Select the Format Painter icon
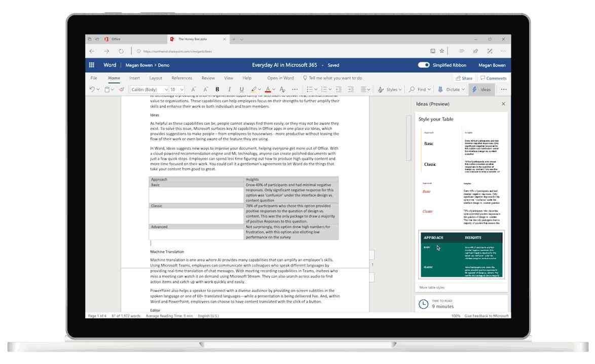 122,89
